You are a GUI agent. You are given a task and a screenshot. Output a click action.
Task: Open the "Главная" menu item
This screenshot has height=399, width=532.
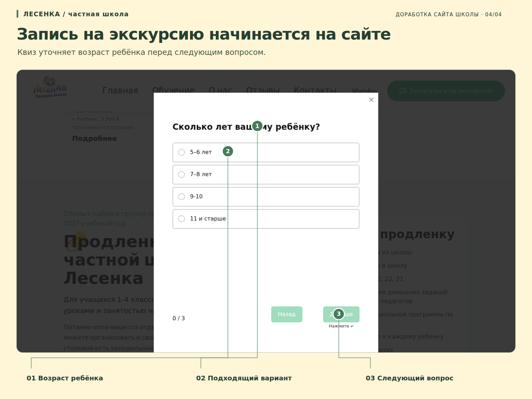pyautogui.click(x=120, y=90)
